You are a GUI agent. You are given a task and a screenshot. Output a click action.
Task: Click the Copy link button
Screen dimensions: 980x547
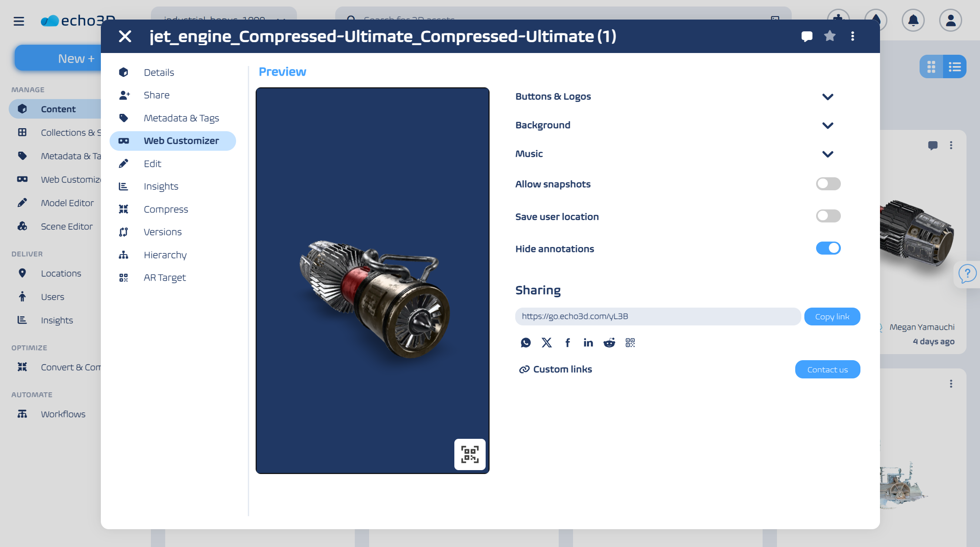click(x=832, y=316)
